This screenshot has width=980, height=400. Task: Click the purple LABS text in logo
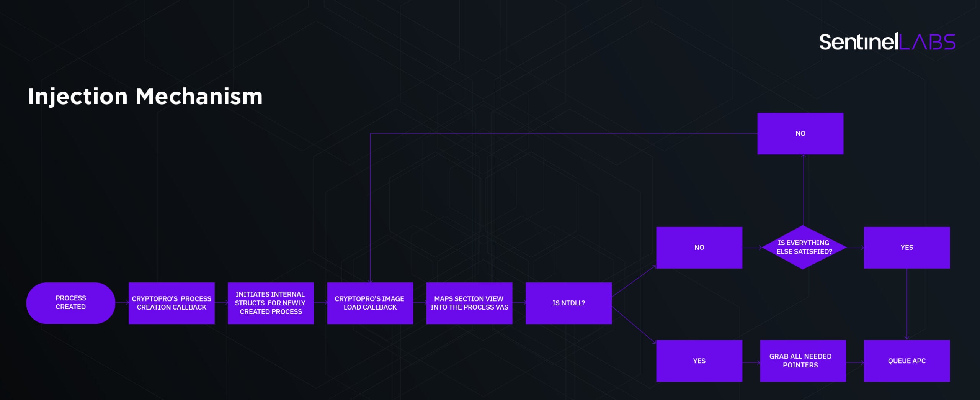tap(927, 42)
